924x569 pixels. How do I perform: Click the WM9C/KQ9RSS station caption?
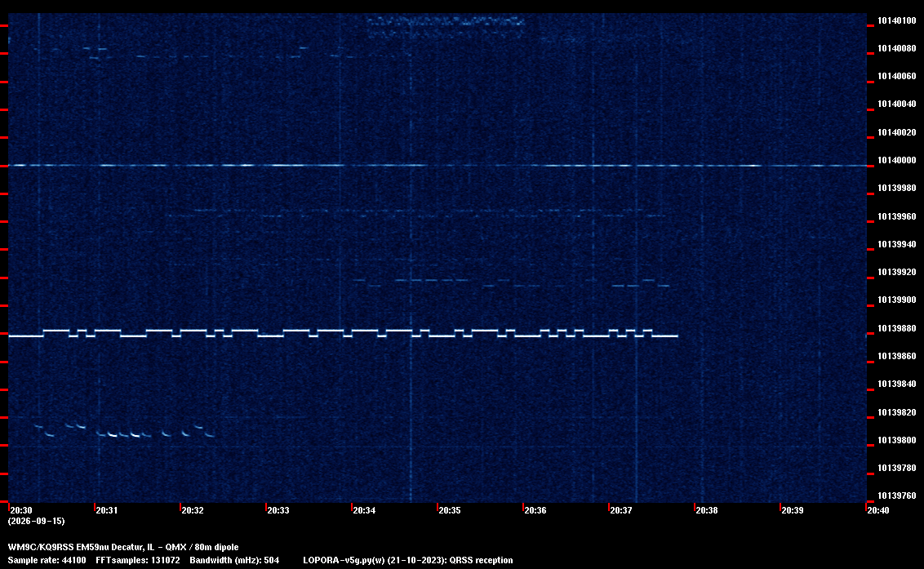pyautogui.click(x=123, y=547)
